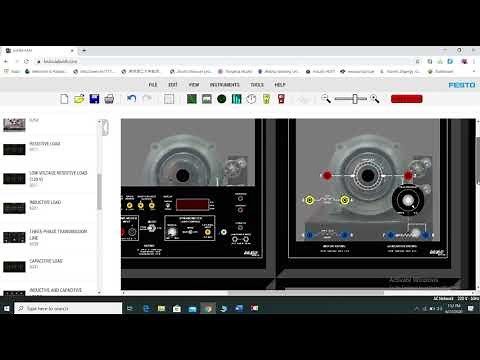Click the greyed-out redo arrow
Screen dimensions: 480x360
point(147,99)
